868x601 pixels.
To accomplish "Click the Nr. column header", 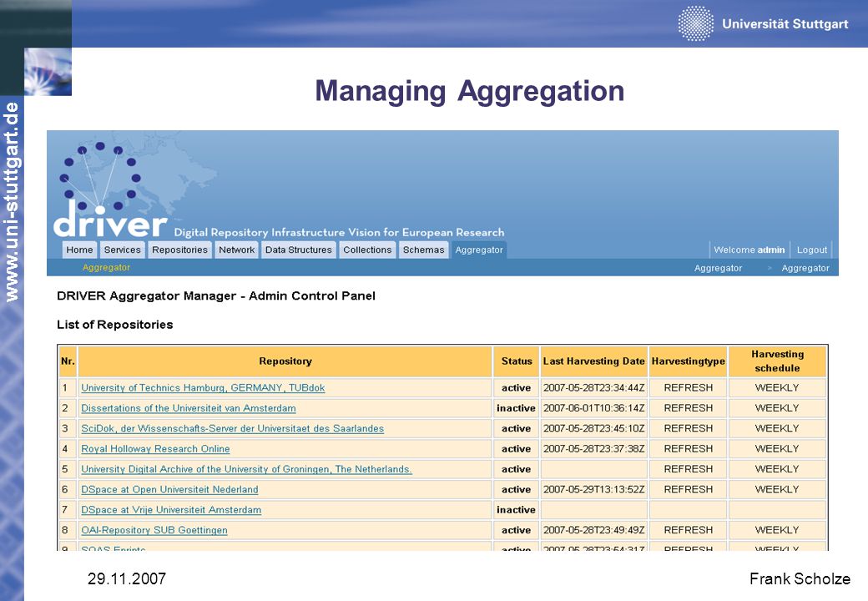I will point(68,361).
